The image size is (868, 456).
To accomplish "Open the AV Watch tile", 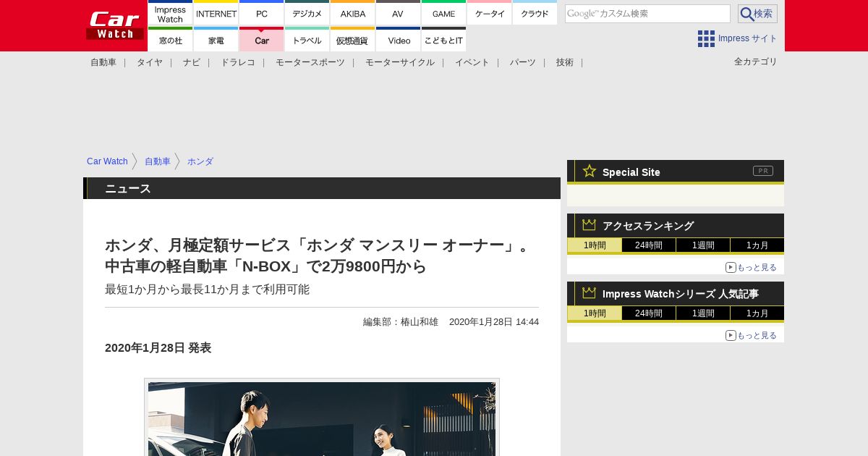I will point(398,13).
